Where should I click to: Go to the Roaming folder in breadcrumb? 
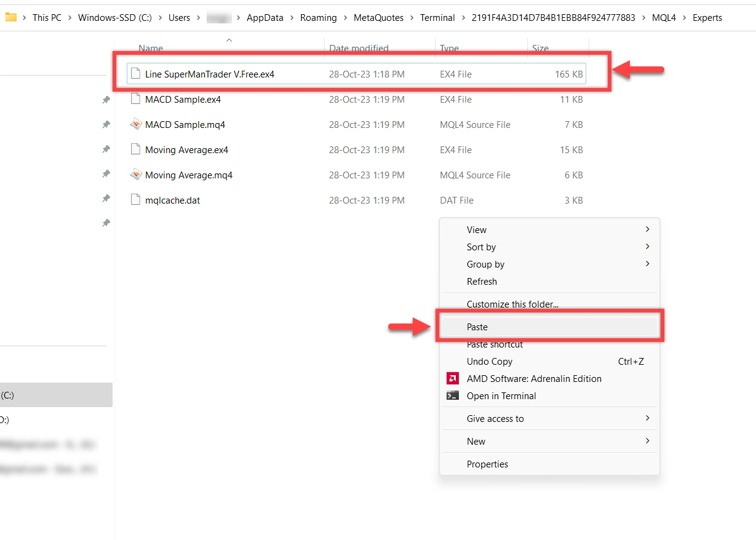click(x=318, y=17)
